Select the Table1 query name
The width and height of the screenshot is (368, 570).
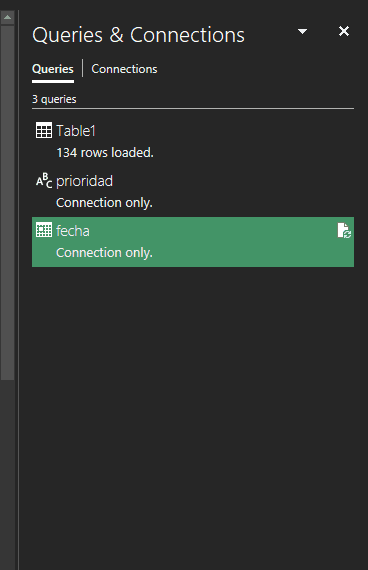(76, 131)
